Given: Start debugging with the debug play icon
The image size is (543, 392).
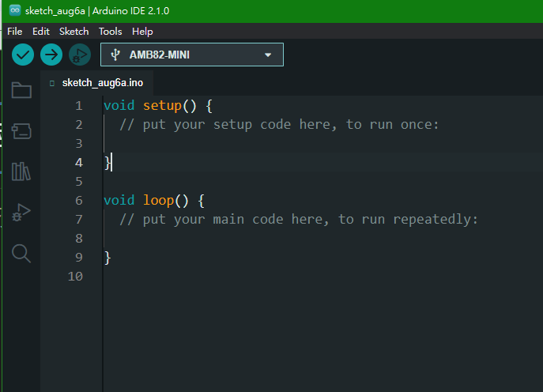Looking at the screenshot, I should click(x=80, y=55).
